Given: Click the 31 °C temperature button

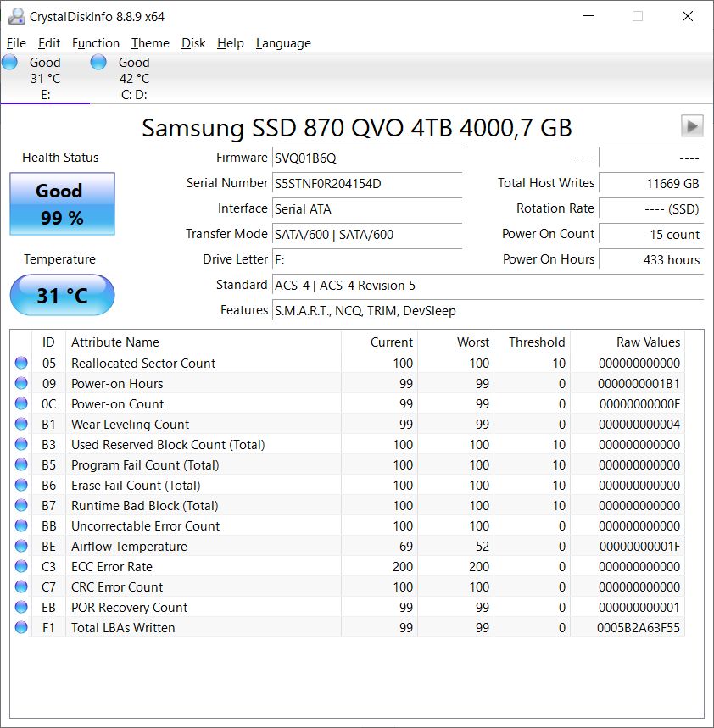Looking at the screenshot, I should (62, 295).
